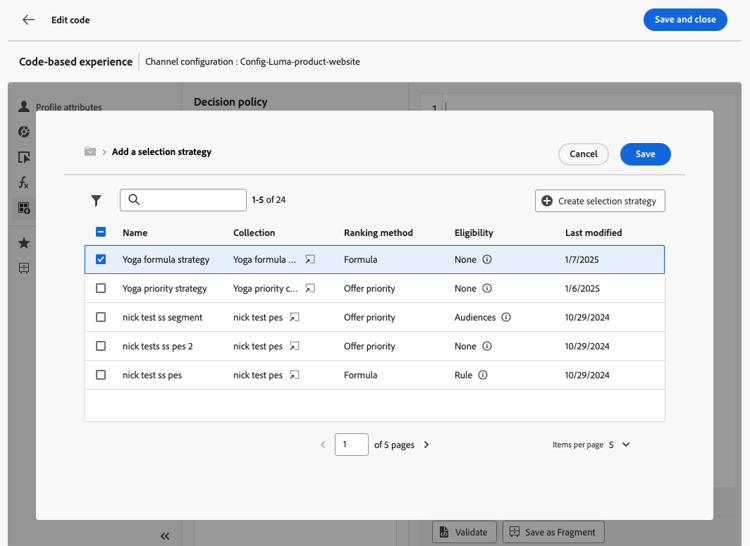Screen dimensions: 750x546
Task: Uncheck the Yoga formula strategy checkbox
Action: (x=101, y=260)
